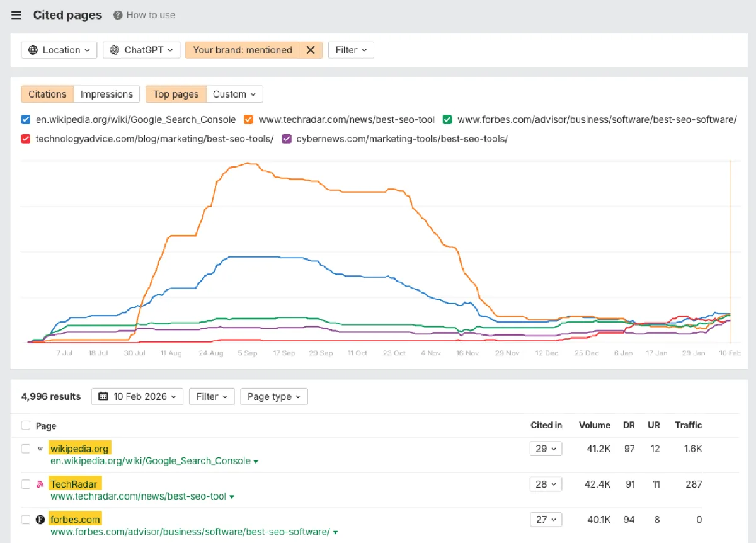Sort by UR column header
This screenshot has height=543, width=756.
(654, 425)
